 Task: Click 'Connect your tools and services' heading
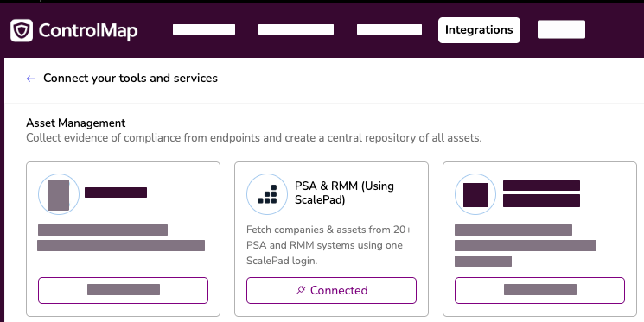click(131, 78)
